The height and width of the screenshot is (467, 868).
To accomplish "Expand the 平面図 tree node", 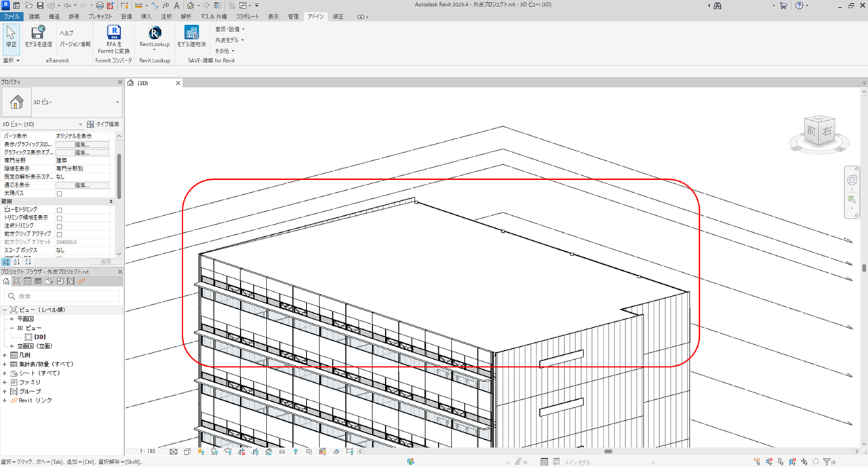I will pos(12,318).
